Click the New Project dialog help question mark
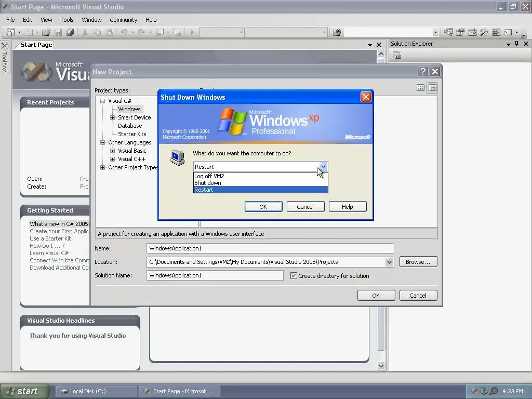 [423, 72]
